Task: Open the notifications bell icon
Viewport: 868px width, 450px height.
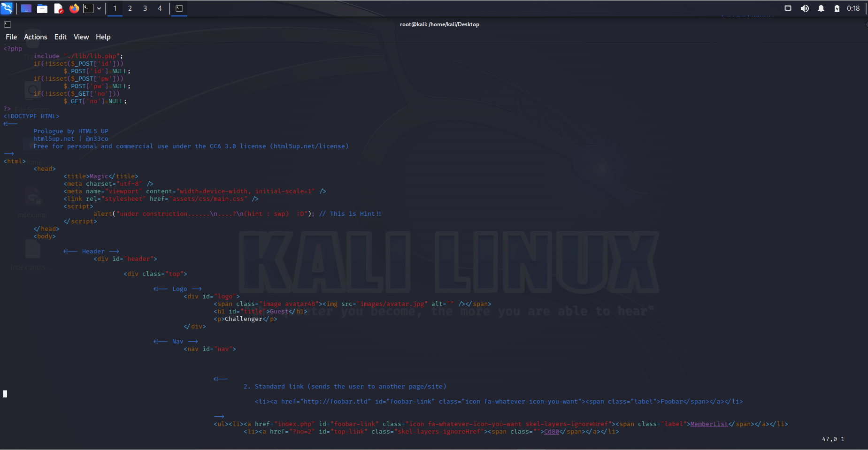Action: [821, 8]
